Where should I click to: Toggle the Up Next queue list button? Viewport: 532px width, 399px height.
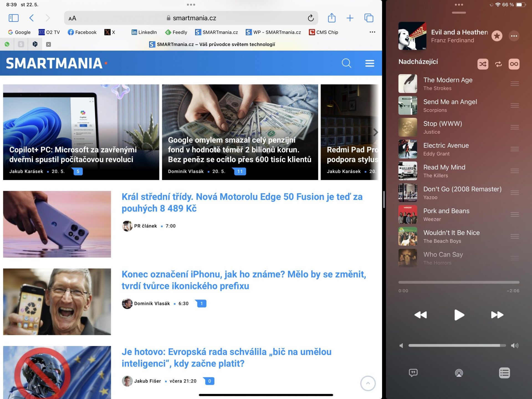click(504, 373)
